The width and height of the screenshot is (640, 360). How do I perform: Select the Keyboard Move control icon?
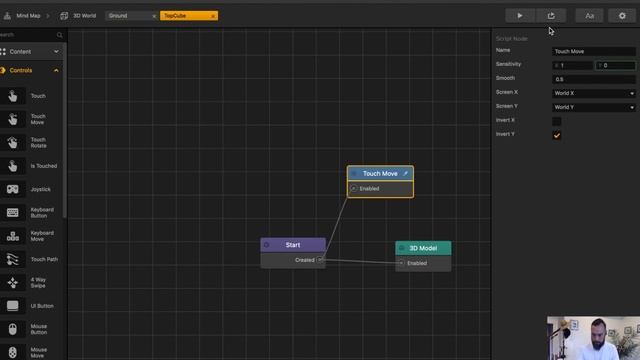(x=13, y=236)
